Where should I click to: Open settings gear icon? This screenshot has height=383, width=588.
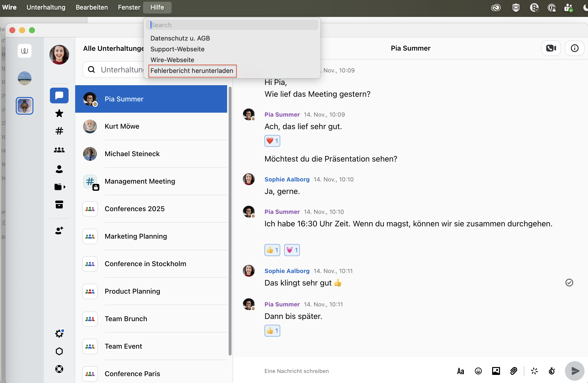tap(59, 333)
